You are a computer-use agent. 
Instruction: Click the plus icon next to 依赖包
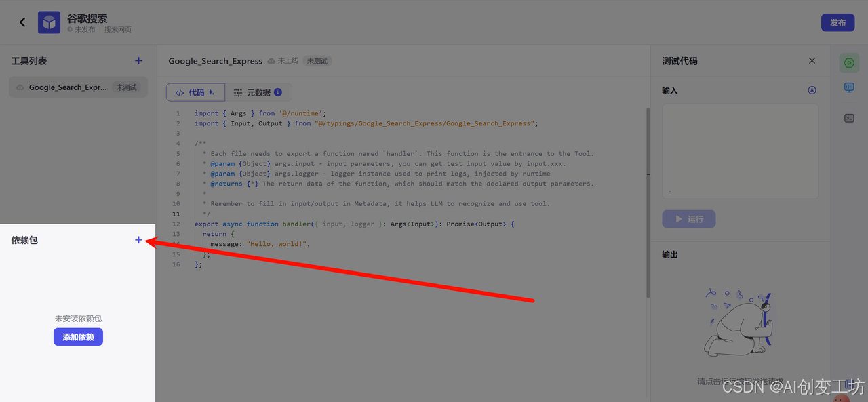click(x=138, y=240)
